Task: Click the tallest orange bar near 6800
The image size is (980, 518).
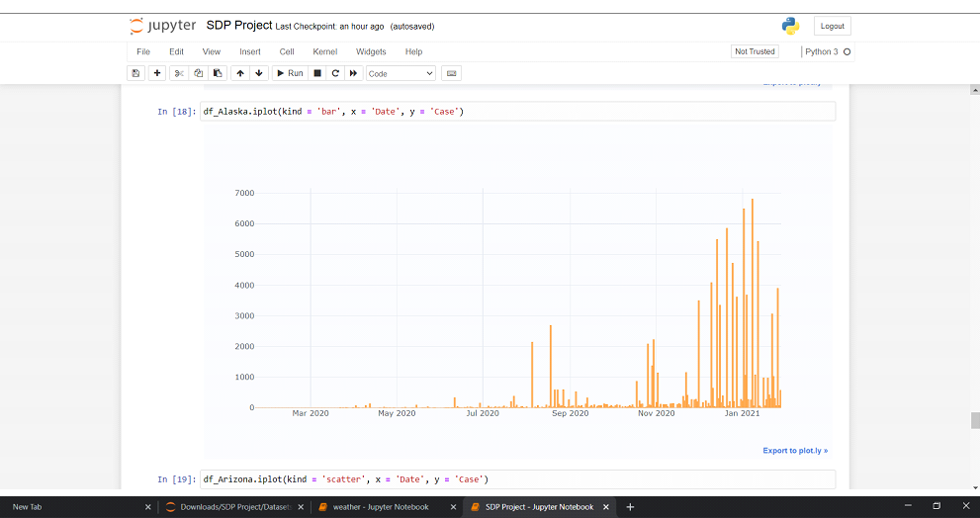Action: pos(753,303)
